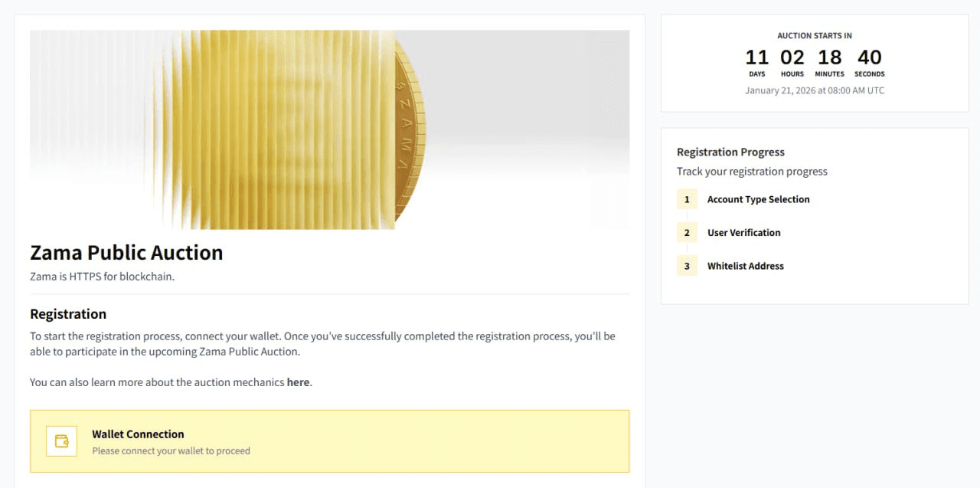Click the Registration Progress heading

pyautogui.click(x=730, y=152)
